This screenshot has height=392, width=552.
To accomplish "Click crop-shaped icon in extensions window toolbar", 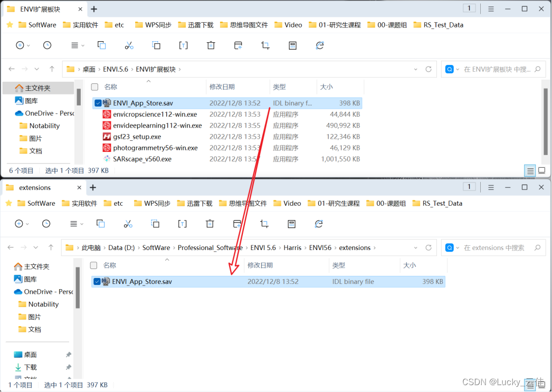I will click(x=264, y=224).
